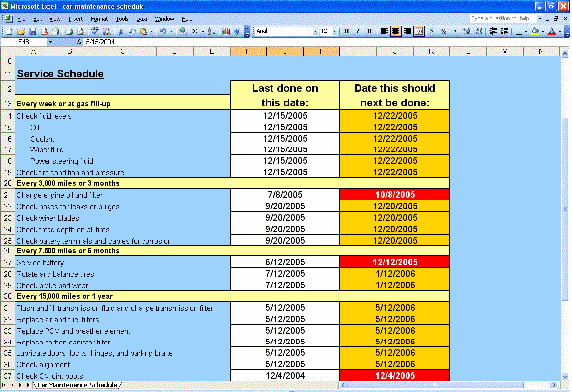Open the Undo history dropdown arrow
572x392 pixels.
[171, 31]
